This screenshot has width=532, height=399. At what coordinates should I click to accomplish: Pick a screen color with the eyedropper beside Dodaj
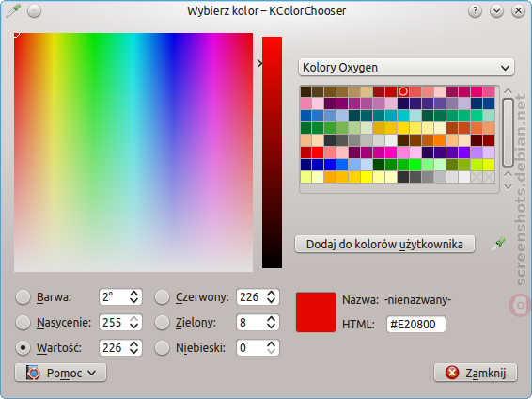[x=498, y=244]
